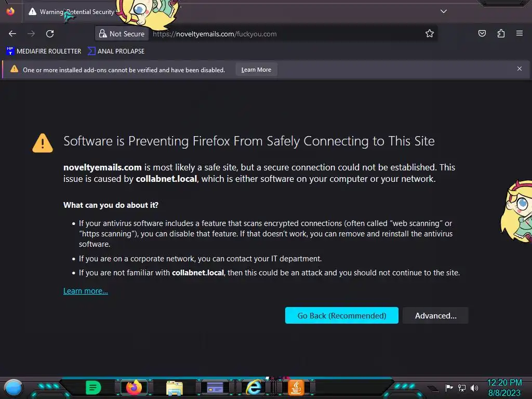Expand the list all tabs chevron
The height and width of the screenshot is (399, 532).
[444, 11]
